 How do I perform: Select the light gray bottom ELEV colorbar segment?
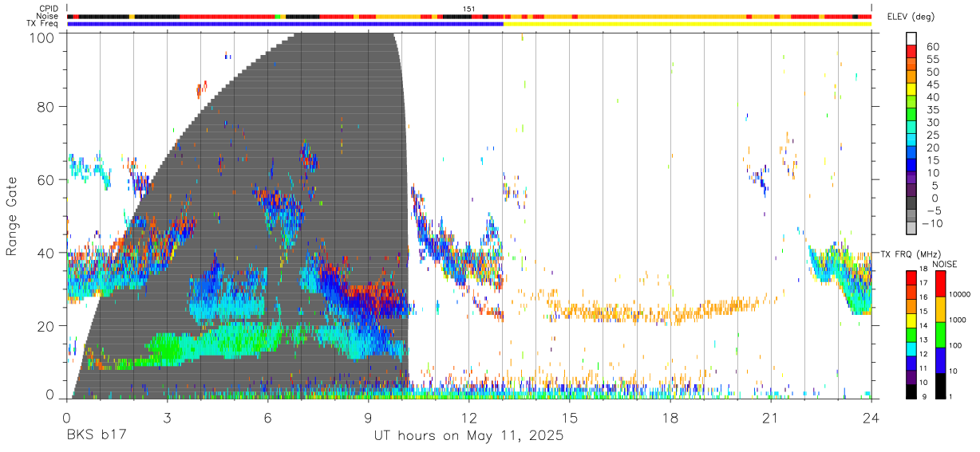coord(911,229)
